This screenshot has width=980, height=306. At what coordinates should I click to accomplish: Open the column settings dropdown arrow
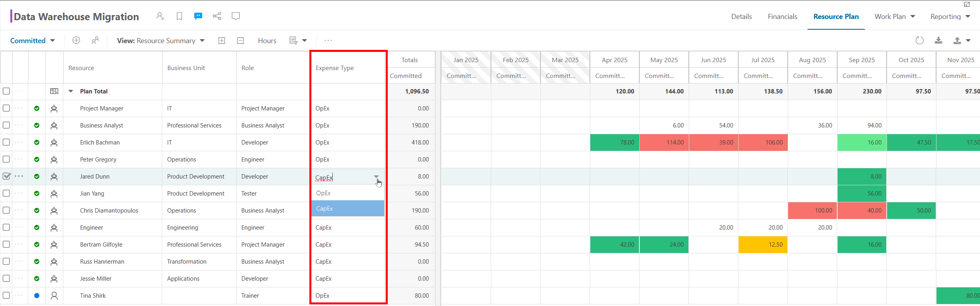click(x=305, y=40)
